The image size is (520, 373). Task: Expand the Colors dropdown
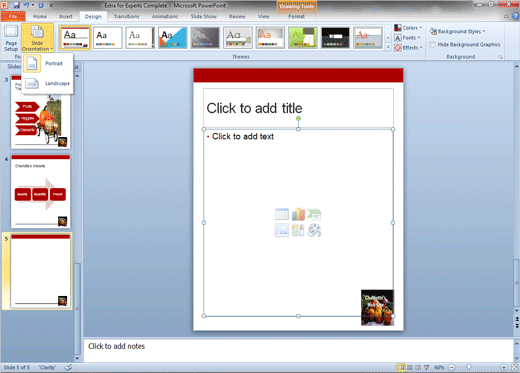tap(408, 28)
